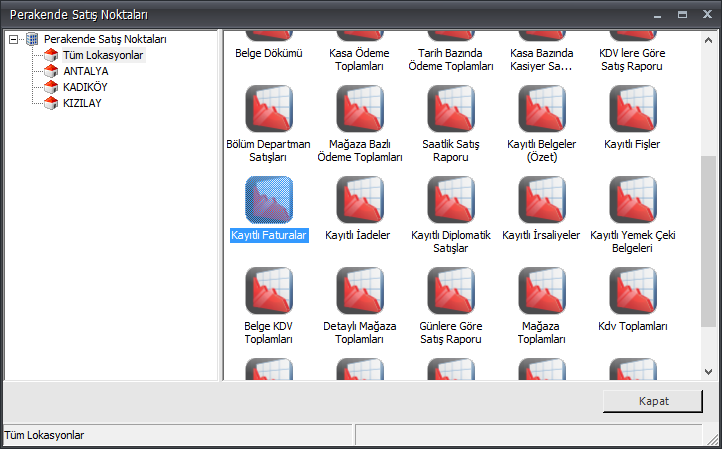Select the KIZILAY location
This screenshot has width=722, height=449.
82,103
